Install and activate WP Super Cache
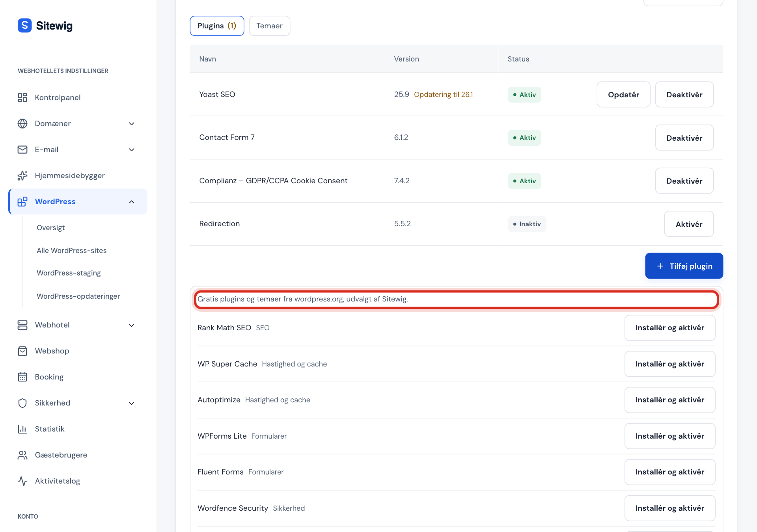 (670, 364)
